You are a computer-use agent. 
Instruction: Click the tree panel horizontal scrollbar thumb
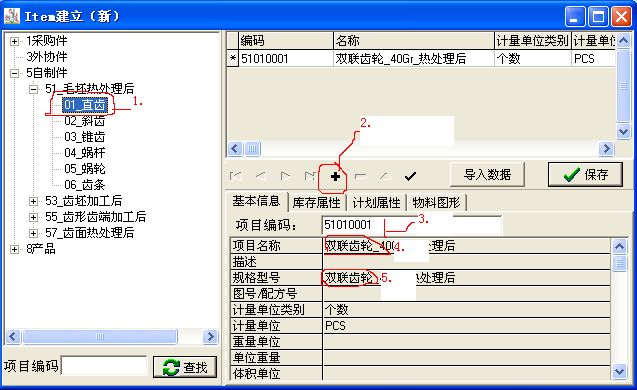100,336
